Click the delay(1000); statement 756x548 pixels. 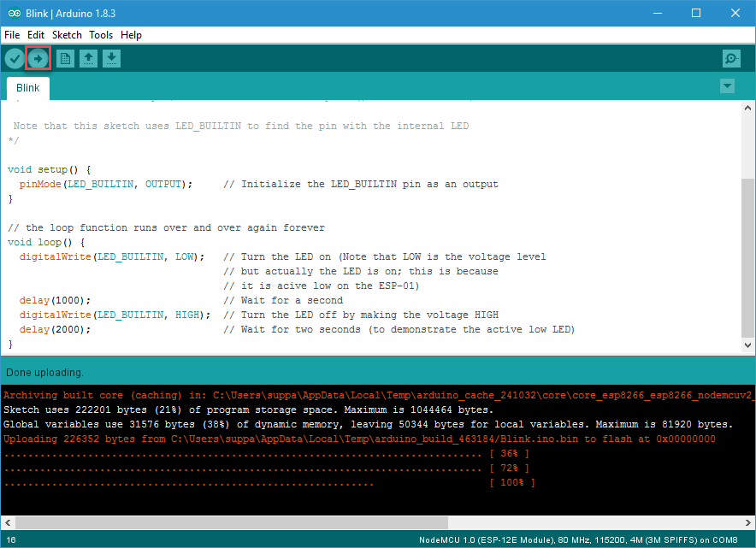55,300
